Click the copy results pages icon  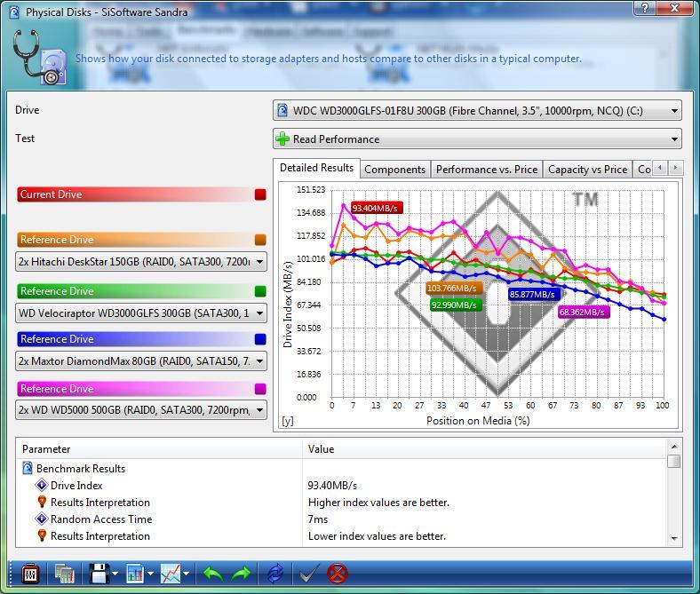pyautogui.click(x=64, y=574)
